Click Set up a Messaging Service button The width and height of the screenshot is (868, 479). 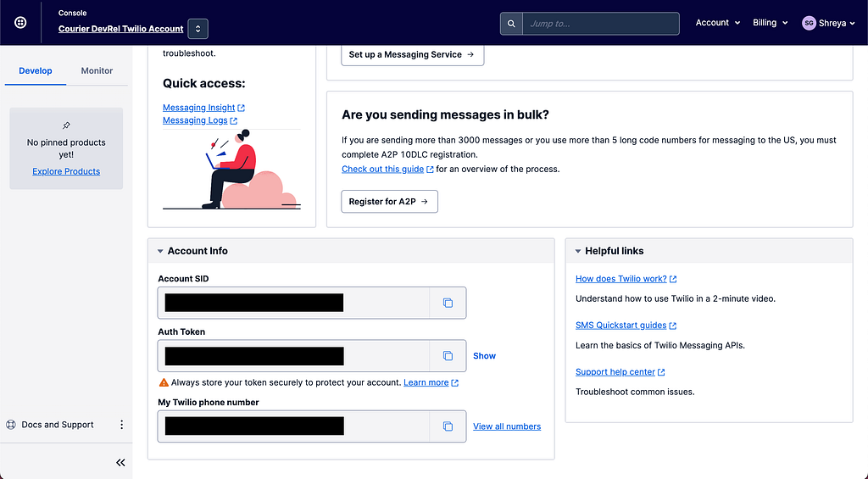tap(413, 54)
